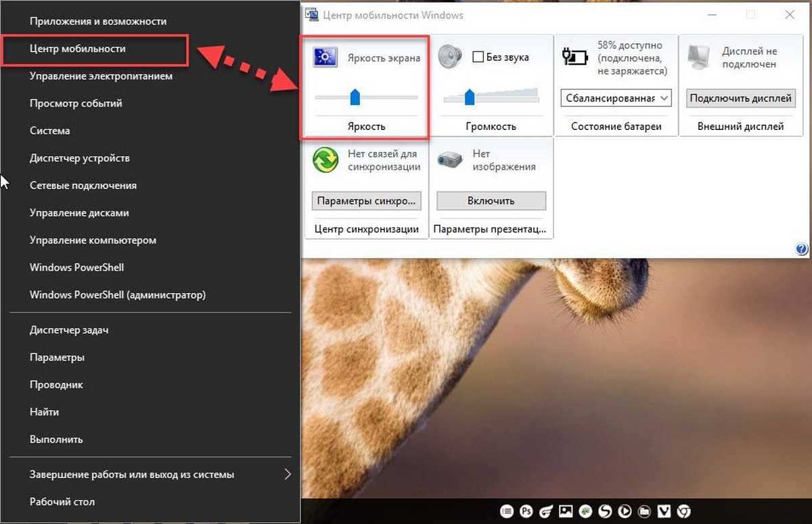Click the screen brightness icon
Viewport: 812px width, 524px height.
[x=325, y=58]
